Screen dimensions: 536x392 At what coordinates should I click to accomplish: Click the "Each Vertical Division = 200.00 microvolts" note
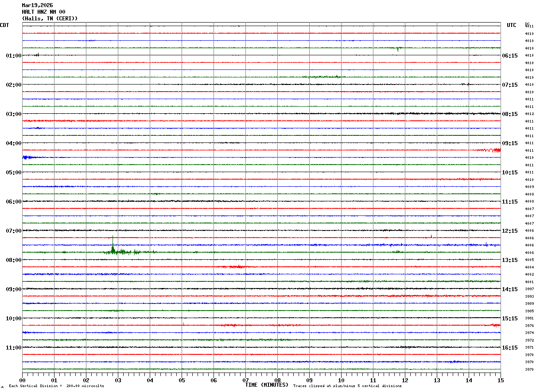coord(56,386)
